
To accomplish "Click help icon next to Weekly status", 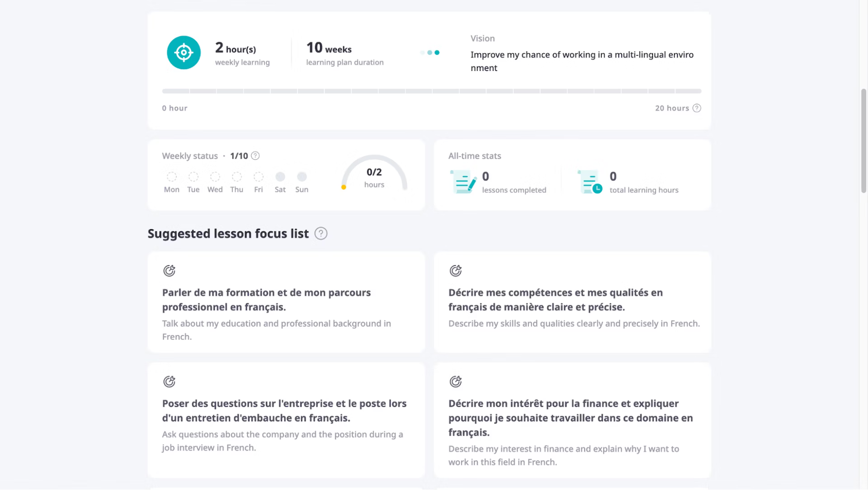I will tap(255, 156).
